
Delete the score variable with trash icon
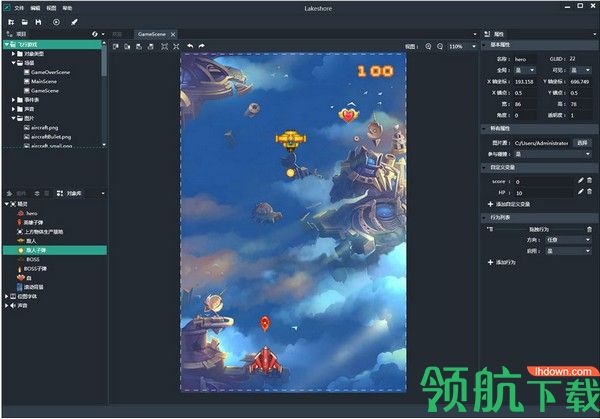tap(589, 181)
